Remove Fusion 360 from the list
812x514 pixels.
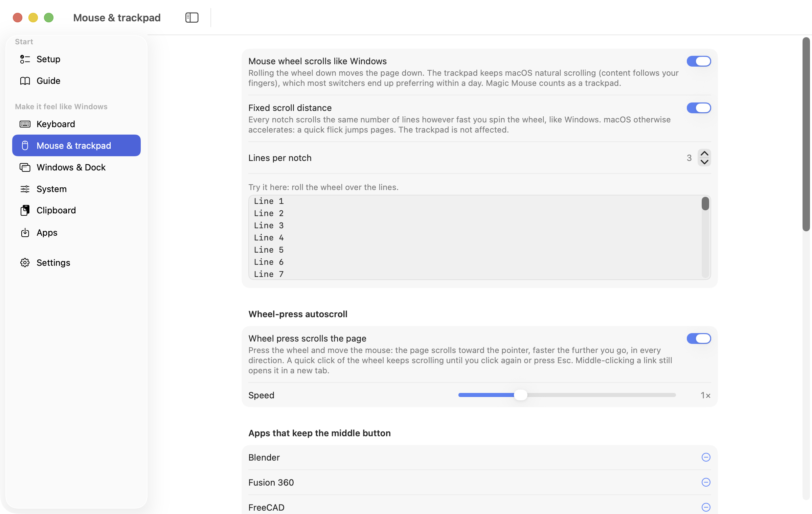click(706, 482)
